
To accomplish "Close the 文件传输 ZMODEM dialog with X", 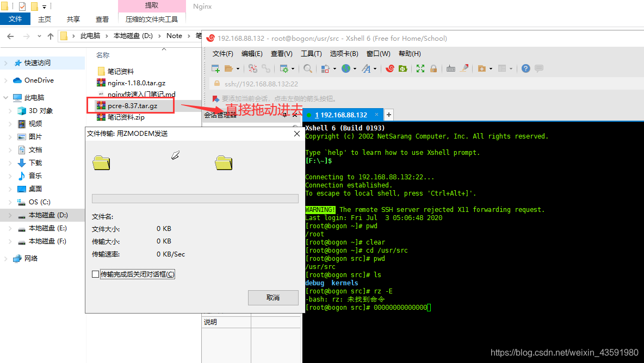I will tap(297, 134).
